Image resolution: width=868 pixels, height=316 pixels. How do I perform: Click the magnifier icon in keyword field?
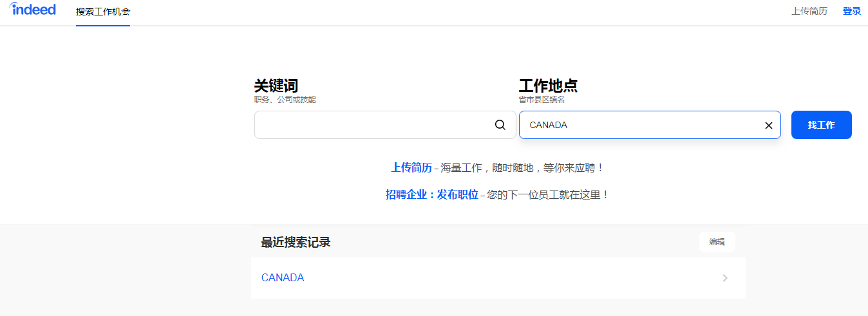pyautogui.click(x=500, y=125)
